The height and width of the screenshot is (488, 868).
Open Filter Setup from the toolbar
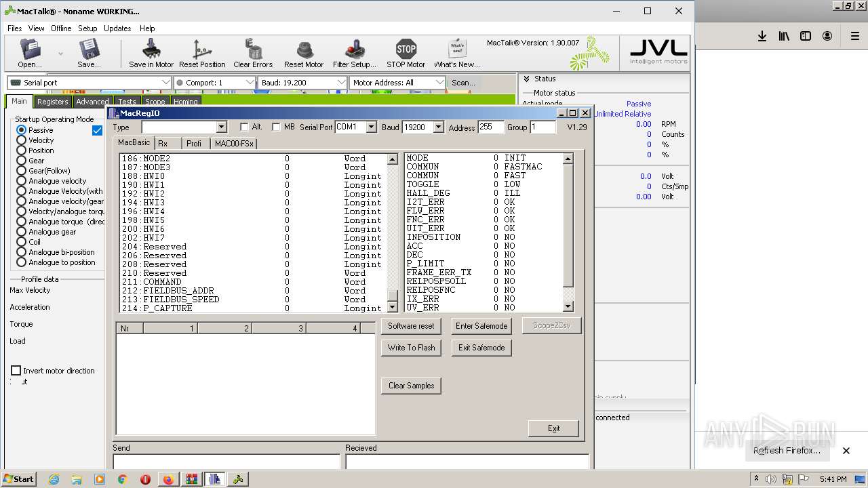[x=355, y=53]
